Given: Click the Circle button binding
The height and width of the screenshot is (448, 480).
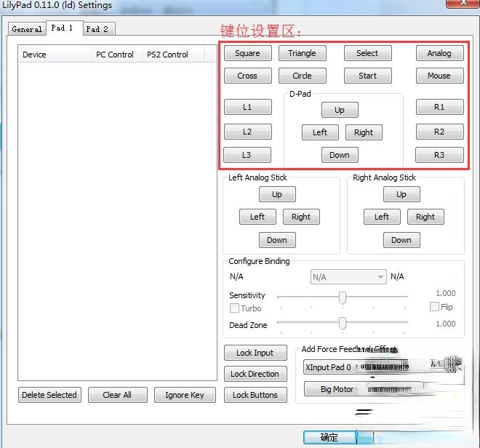Looking at the screenshot, I should coord(302,76).
